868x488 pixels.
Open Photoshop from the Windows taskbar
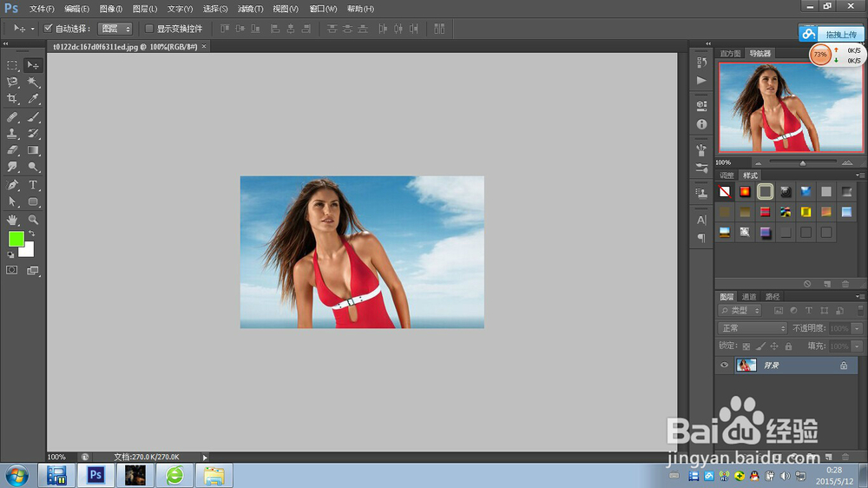point(96,475)
